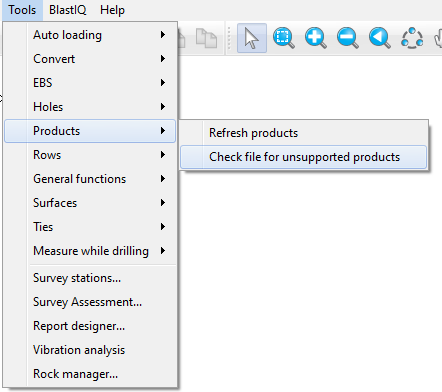442x392 pixels.
Task: Choose Check file for unsupported products
Action: (303, 157)
